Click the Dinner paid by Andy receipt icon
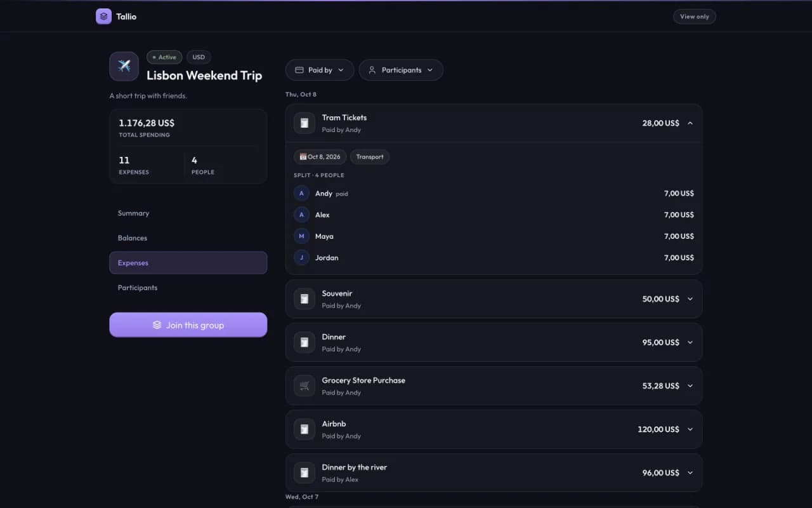The width and height of the screenshot is (812, 508). point(304,342)
